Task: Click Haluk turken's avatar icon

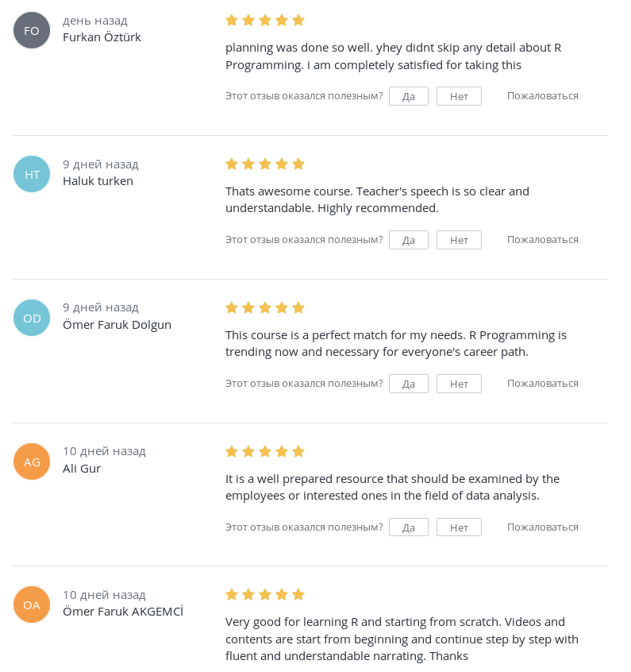Action: click(32, 173)
